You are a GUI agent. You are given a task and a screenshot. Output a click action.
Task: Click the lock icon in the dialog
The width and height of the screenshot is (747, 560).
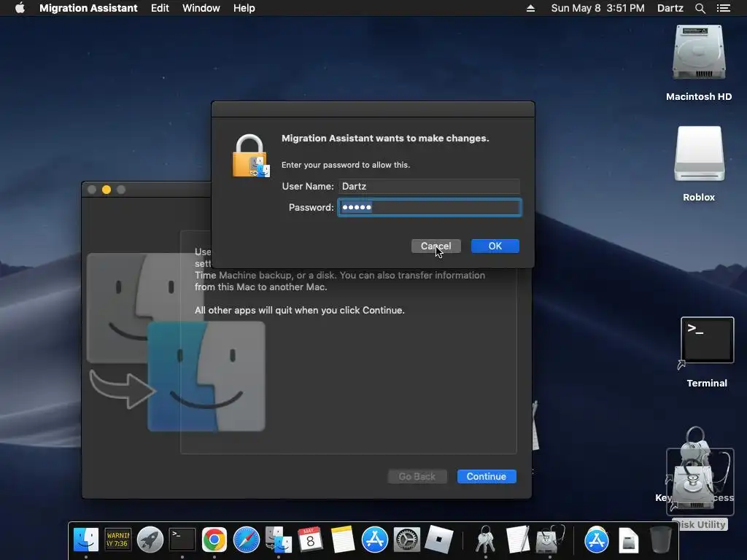251,156
